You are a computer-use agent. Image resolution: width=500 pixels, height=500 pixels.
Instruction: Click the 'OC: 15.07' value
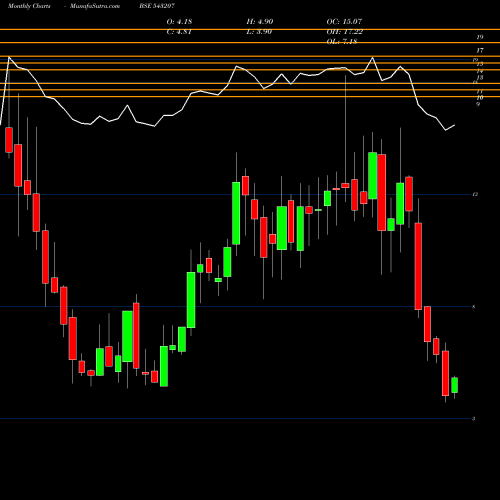pos(344,22)
